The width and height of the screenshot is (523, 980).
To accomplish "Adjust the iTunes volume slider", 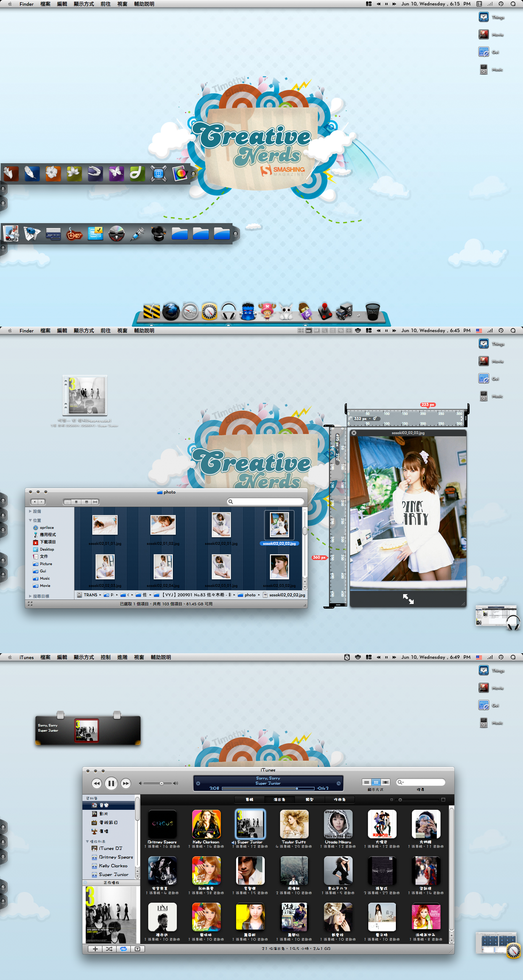I will click(x=158, y=783).
